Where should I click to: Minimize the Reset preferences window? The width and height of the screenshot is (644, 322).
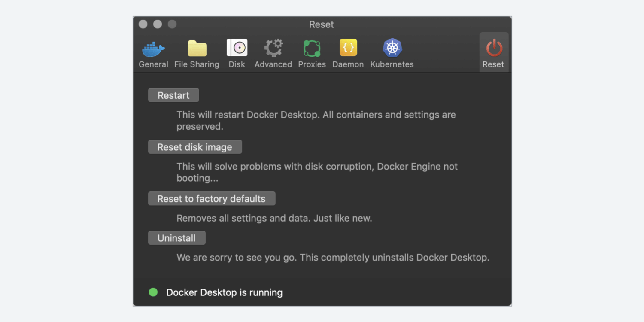[158, 24]
